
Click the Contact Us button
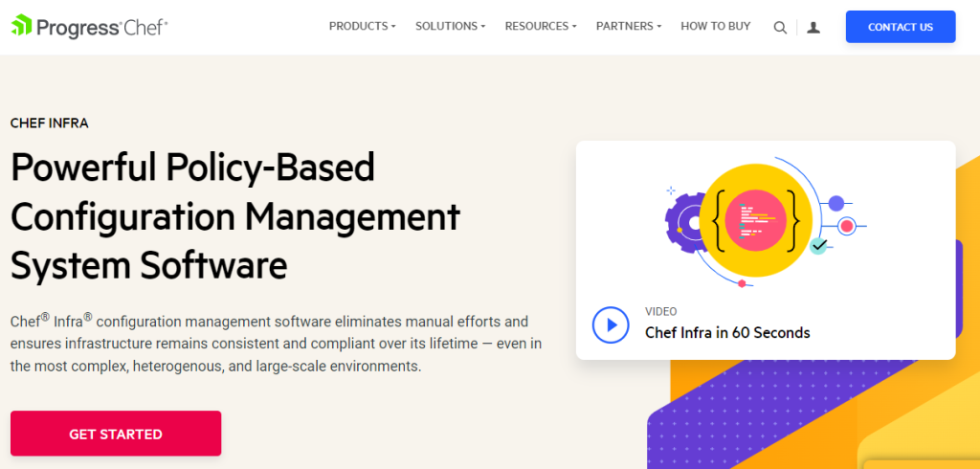[x=901, y=27]
